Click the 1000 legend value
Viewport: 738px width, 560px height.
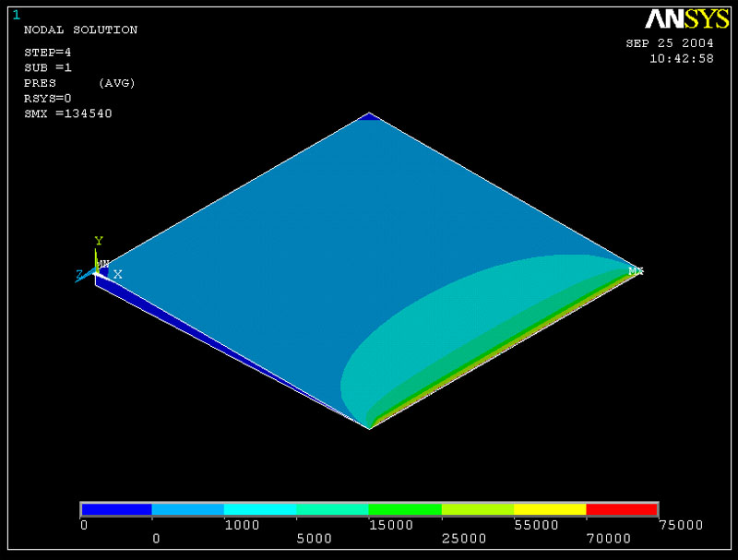click(x=242, y=525)
